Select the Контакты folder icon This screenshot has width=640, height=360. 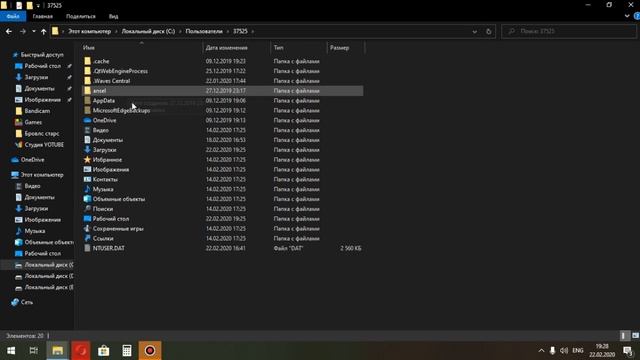coord(87,179)
